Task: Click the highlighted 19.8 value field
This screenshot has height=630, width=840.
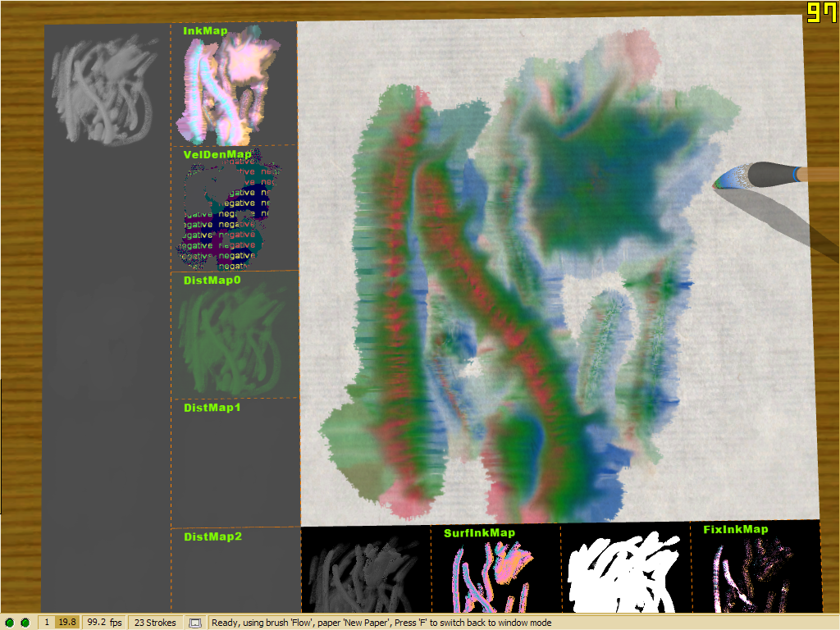Action: point(67,623)
